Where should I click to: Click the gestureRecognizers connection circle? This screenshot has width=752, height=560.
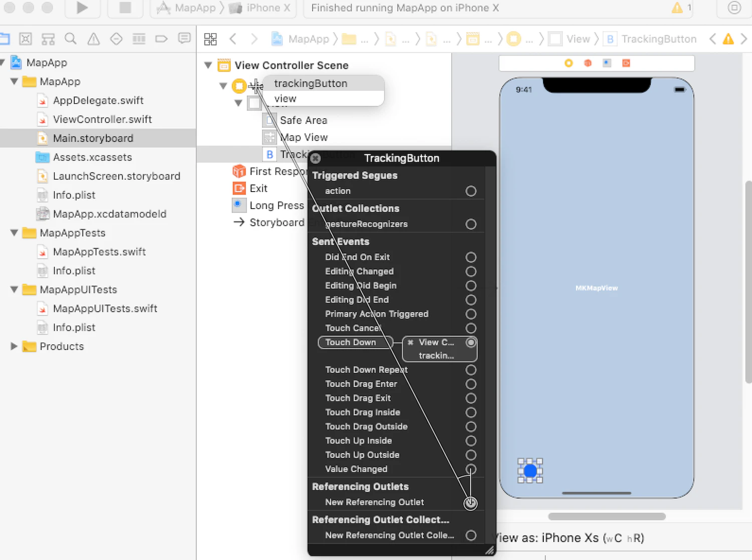click(471, 224)
